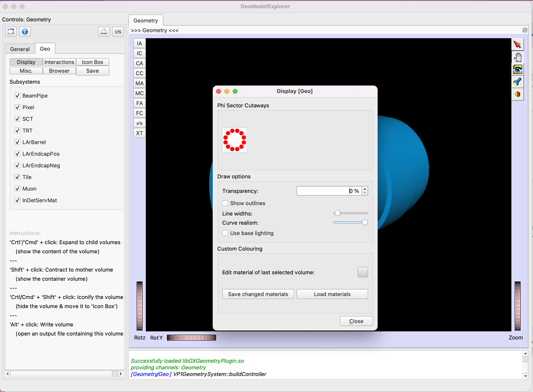
Task: Toggle the Pixel subsystem checkbox
Action: [17, 107]
